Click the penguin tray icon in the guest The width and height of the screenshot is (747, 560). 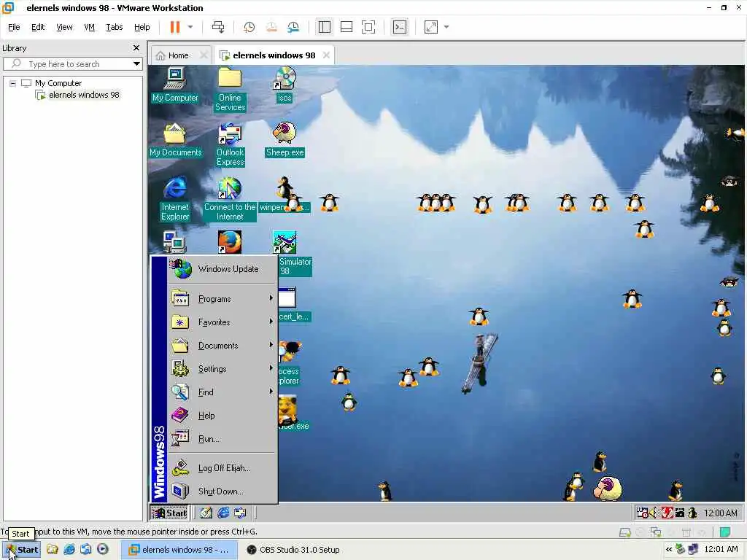(x=693, y=513)
